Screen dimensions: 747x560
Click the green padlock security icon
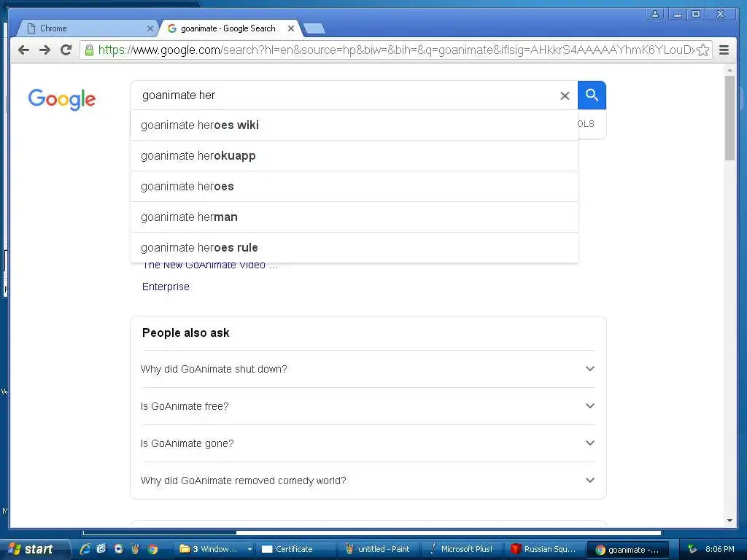[89, 50]
